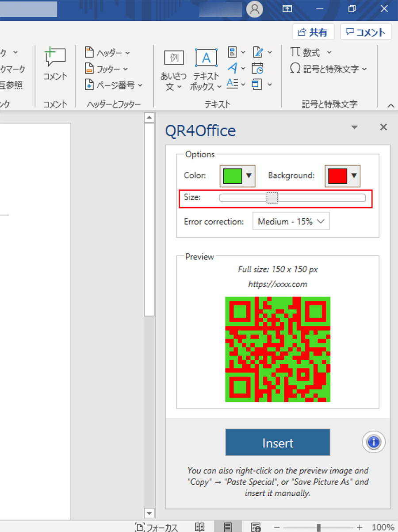Open ribbon display options icon

pyautogui.click(x=287, y=9)
